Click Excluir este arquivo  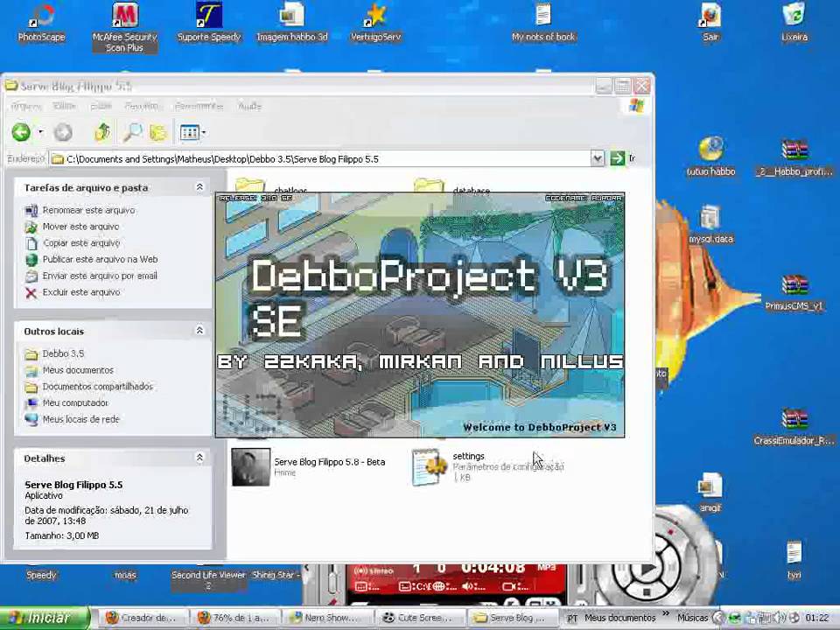click(x=81, y=292)
